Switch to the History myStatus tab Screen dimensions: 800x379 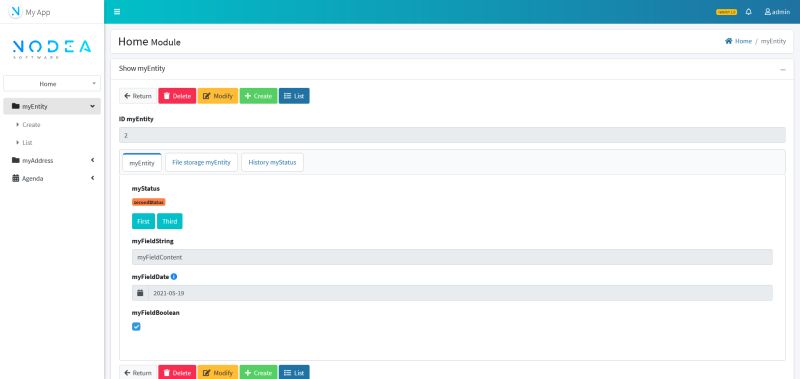point(272,162)
